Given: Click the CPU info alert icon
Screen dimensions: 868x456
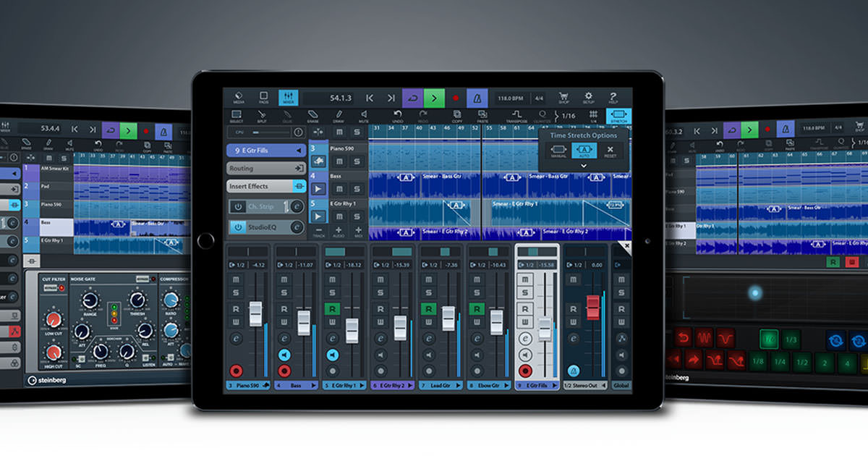Looking at the screenshot, I should point(298,132).
